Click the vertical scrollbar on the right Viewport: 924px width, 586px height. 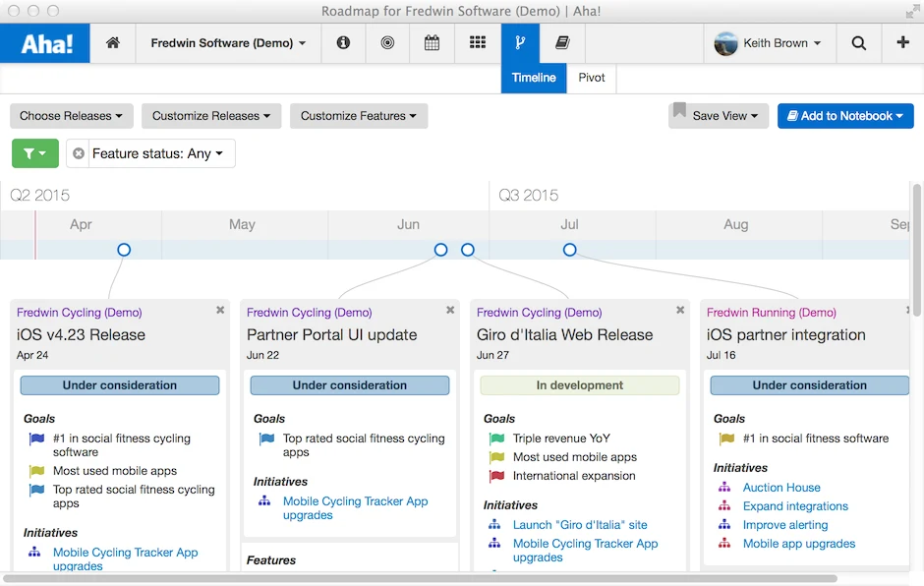(917, 251)
